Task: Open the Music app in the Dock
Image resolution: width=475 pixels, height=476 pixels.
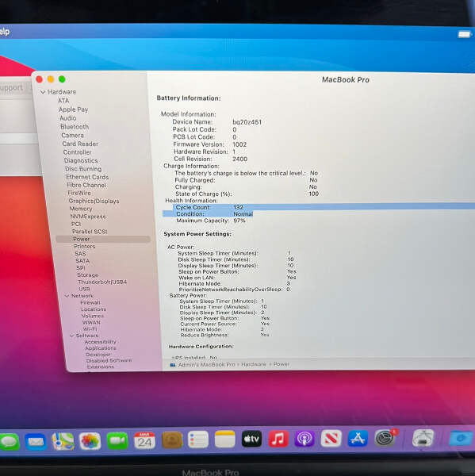Action: pos(278,439)
